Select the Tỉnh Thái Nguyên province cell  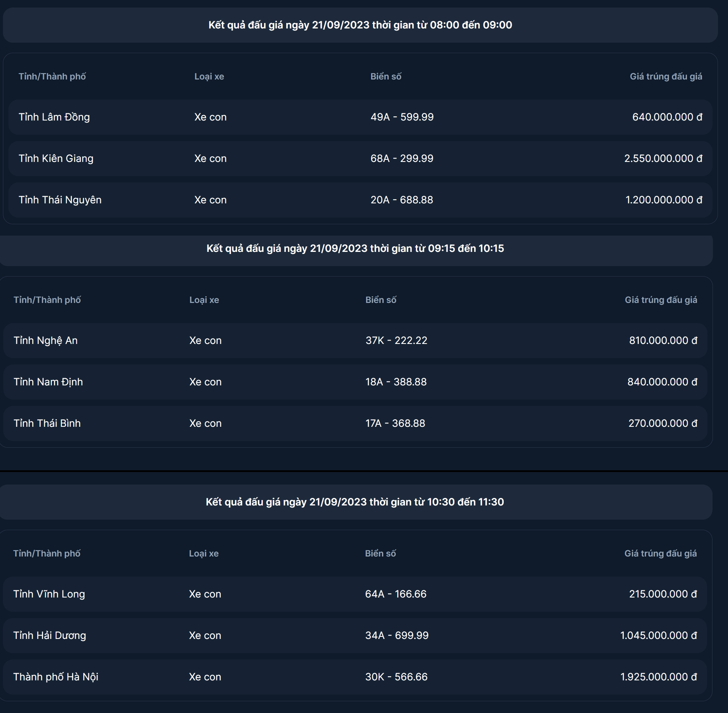click(60, 200)
